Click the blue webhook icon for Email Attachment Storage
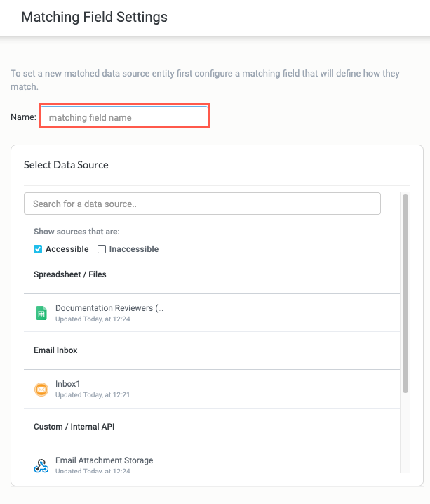430x504 pixels. pos(41,465)
